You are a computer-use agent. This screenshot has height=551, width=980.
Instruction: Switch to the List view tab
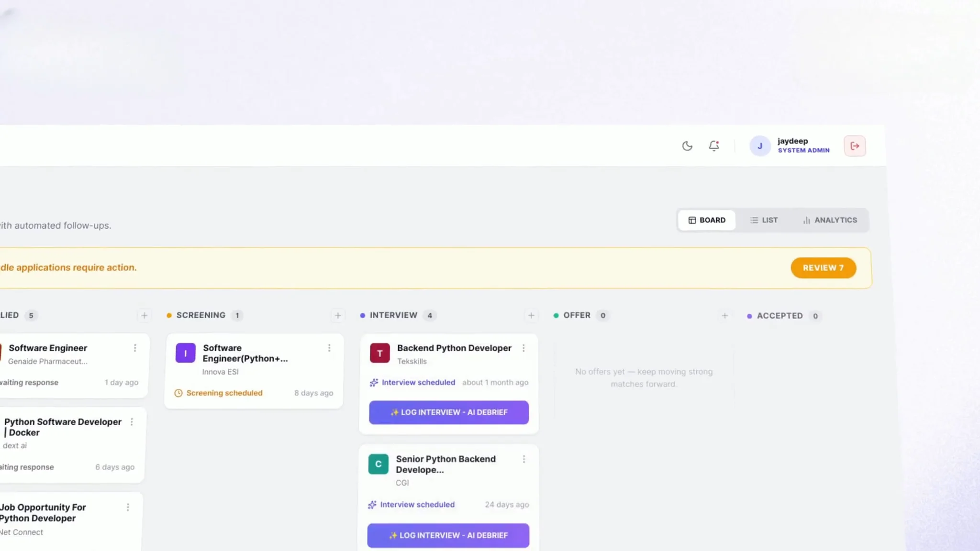[x=764, y=220]
